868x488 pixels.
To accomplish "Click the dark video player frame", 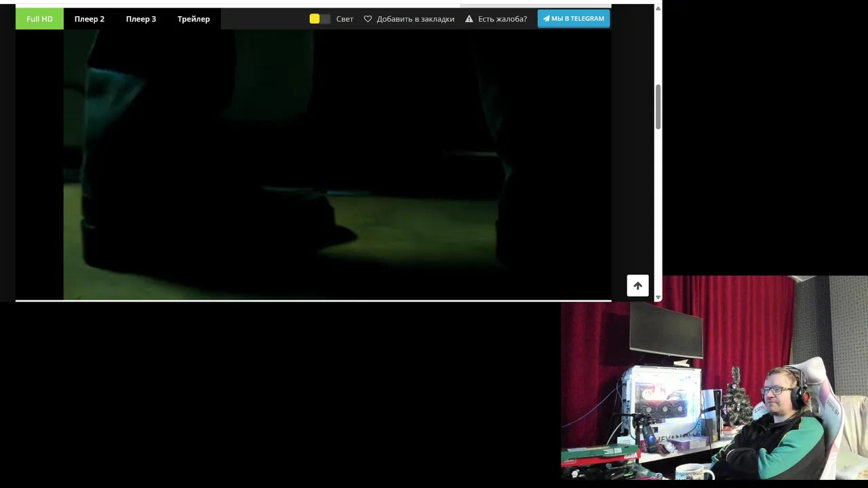I will pyautogui.click(x=313, y=165).
